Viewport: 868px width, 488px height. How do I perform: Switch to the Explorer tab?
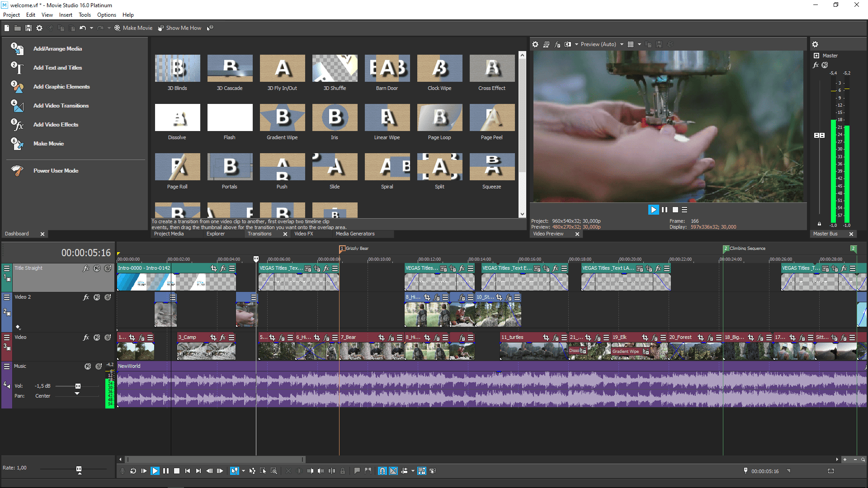tap(216, 234)
